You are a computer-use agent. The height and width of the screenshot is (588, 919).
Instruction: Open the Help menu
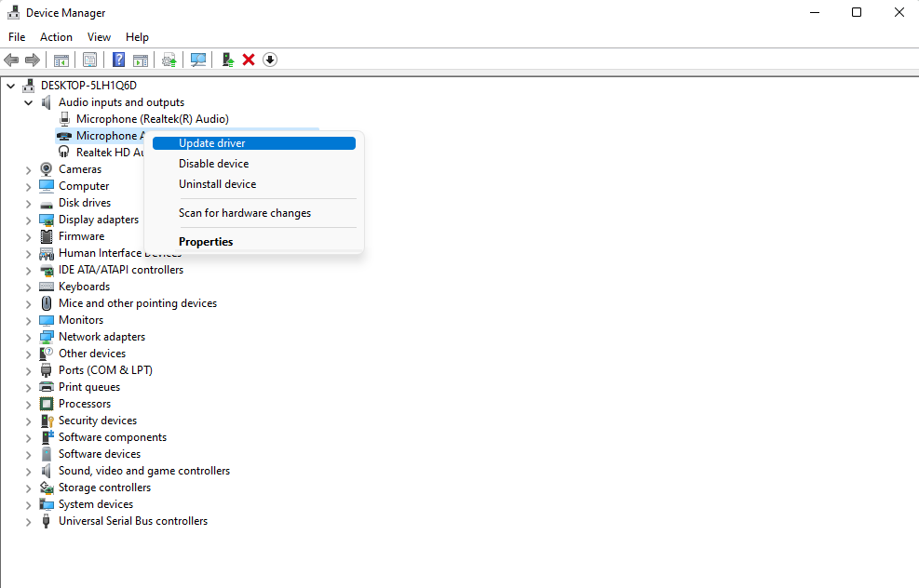[x=137, y=37]
